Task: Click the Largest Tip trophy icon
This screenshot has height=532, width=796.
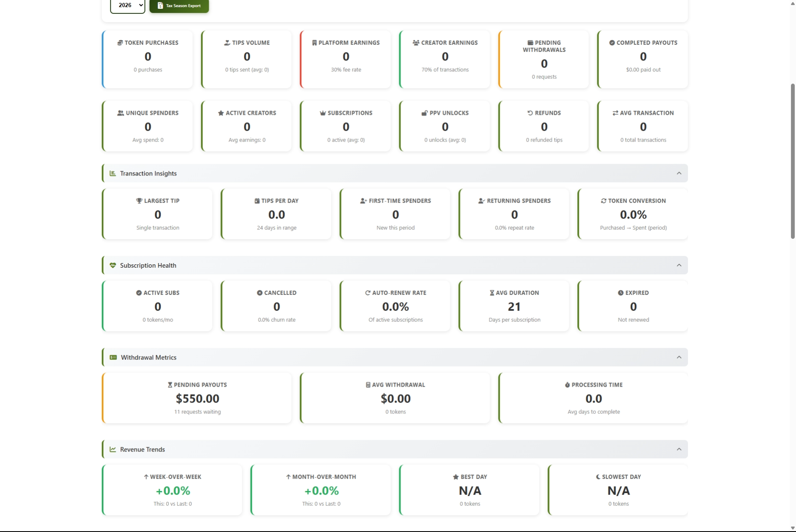Action: pyautogui.click(x=139, y=201)
